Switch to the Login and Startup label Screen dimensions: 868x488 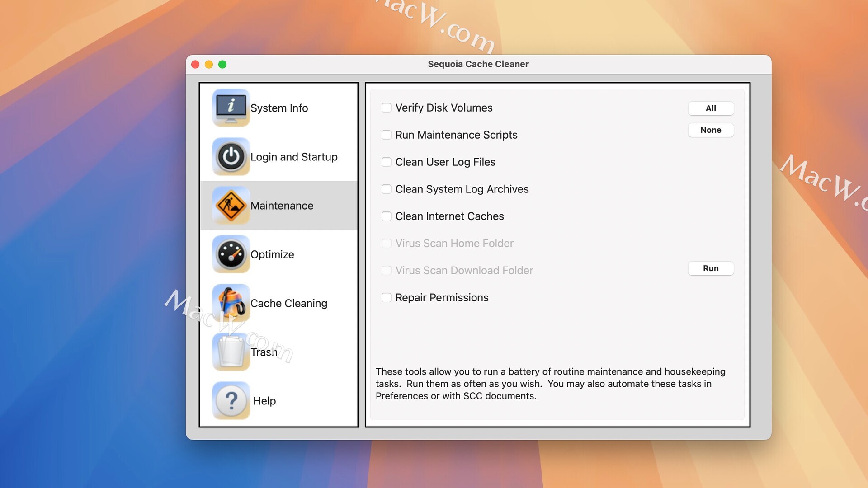pos(294,157)
